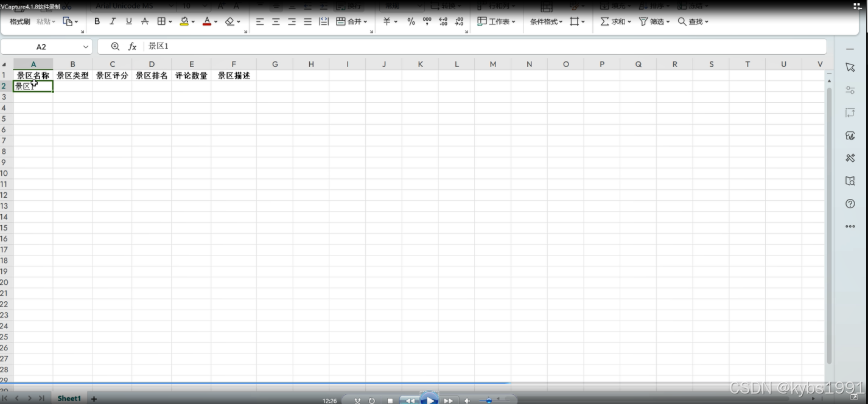Image resolution: width=868 pixels, height=404 pixels.
Task: Select column A header
Action: 33,64
